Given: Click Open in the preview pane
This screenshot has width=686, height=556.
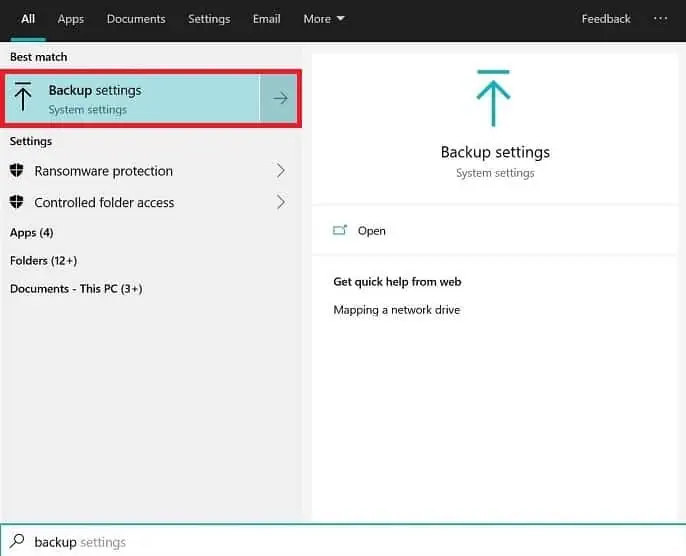Looking at the screenshot, I should pos(371,231).
